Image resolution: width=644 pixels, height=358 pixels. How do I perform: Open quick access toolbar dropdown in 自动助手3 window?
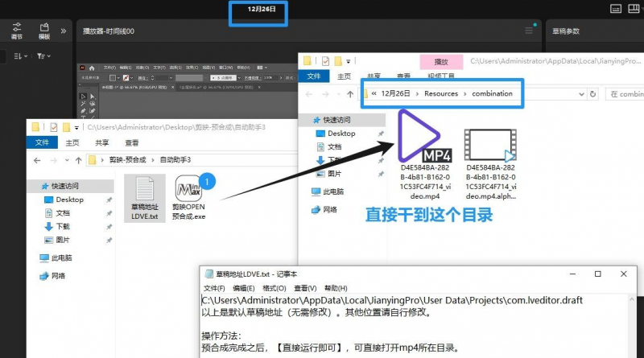tap(76, 128)
